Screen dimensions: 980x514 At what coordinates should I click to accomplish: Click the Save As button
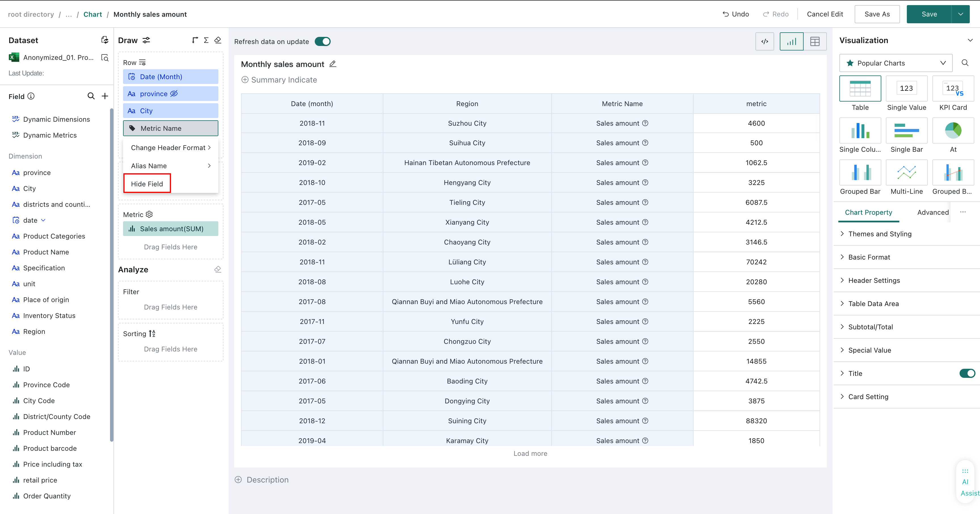coord(877,14)
